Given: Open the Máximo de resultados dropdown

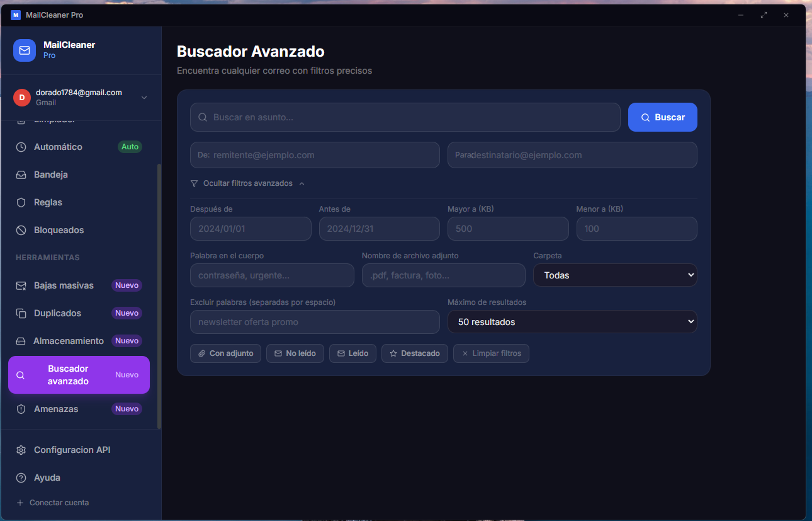Looking at the screenshot, I should tap(572, 322).
